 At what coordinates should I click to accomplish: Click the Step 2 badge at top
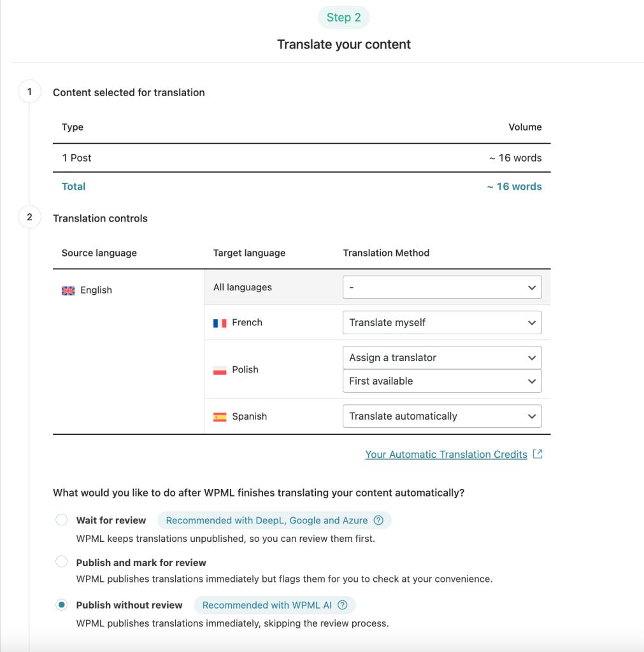(343, 17)
